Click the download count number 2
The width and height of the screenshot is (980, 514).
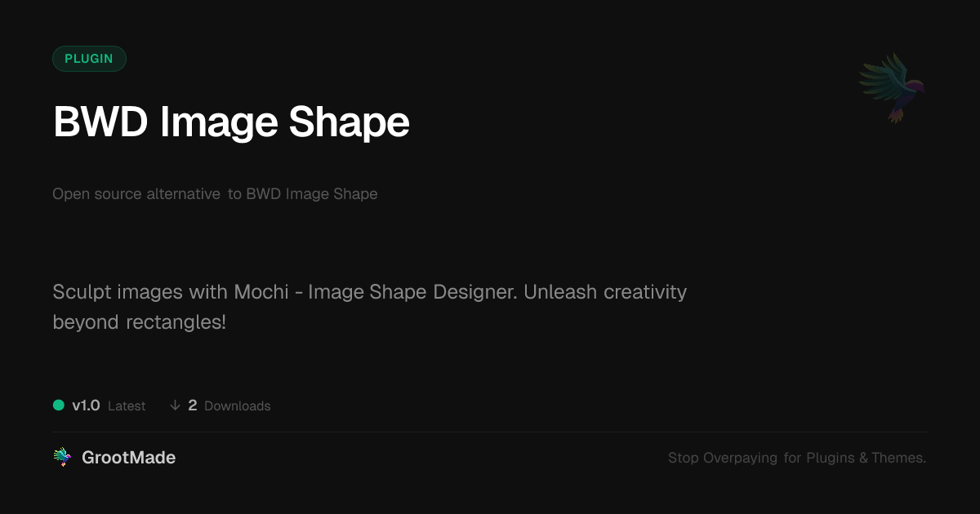pos(193,405)
